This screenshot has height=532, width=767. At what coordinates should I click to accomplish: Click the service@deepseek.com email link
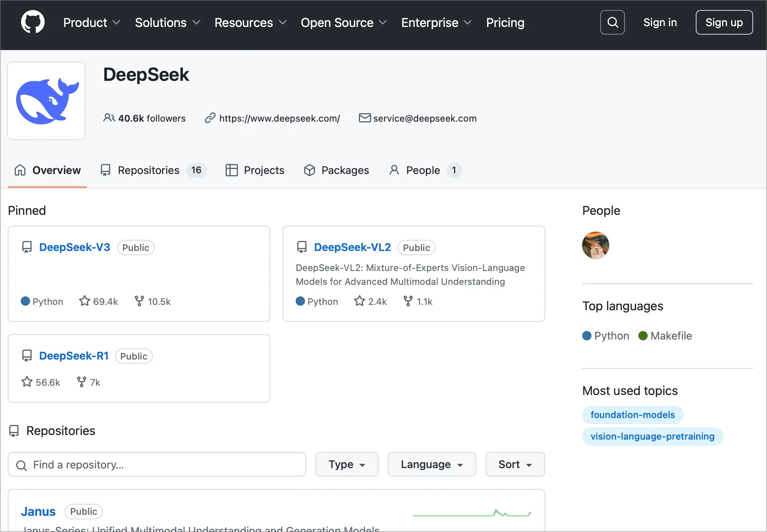(x=425, y=118)
